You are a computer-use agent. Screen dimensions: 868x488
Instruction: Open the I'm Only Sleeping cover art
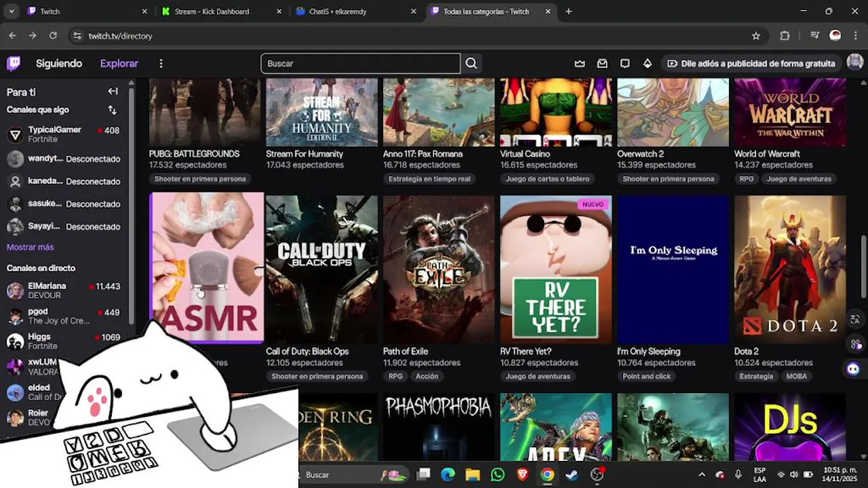[x=673, y=269]
